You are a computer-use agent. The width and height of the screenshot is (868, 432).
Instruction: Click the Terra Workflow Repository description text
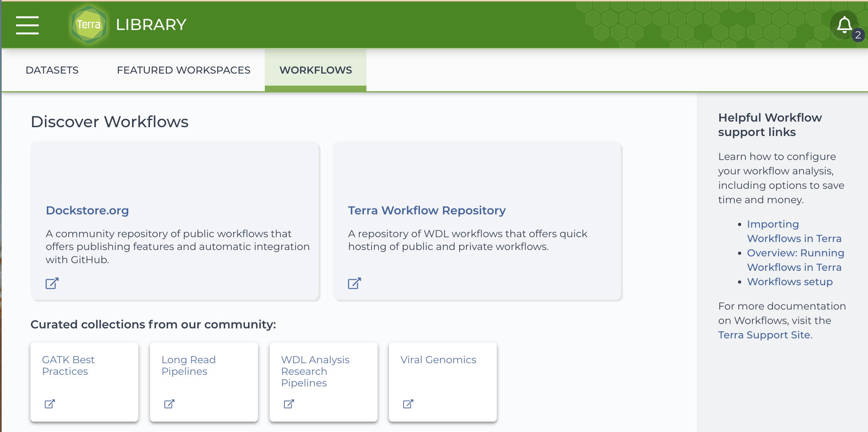468,240
